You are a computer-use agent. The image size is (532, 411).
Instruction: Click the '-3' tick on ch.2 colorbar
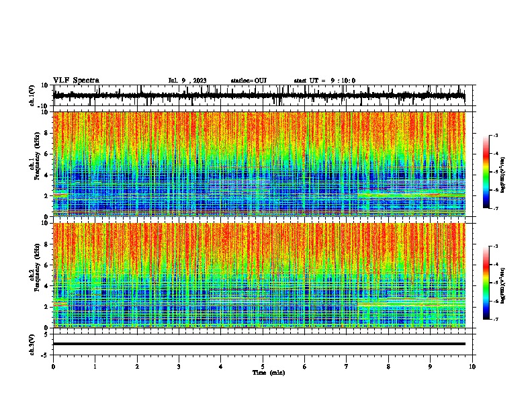pyautogui.click(x=495, y=246)
